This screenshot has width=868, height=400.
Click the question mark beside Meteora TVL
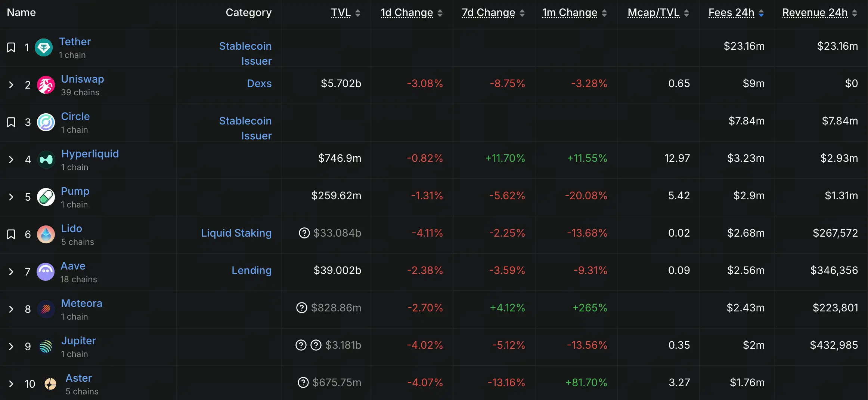coord(301,308)
